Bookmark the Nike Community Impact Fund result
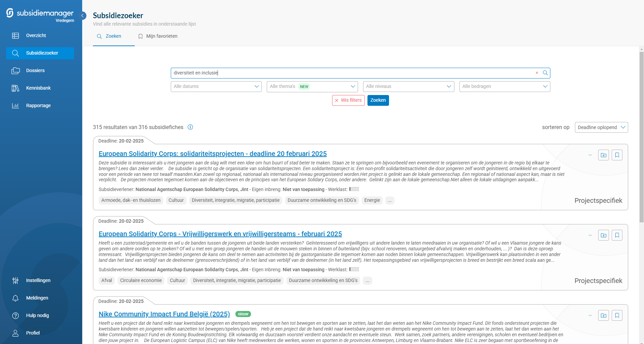Image resolution: width=644 pixels, height=344 pixels. (617, 315)
